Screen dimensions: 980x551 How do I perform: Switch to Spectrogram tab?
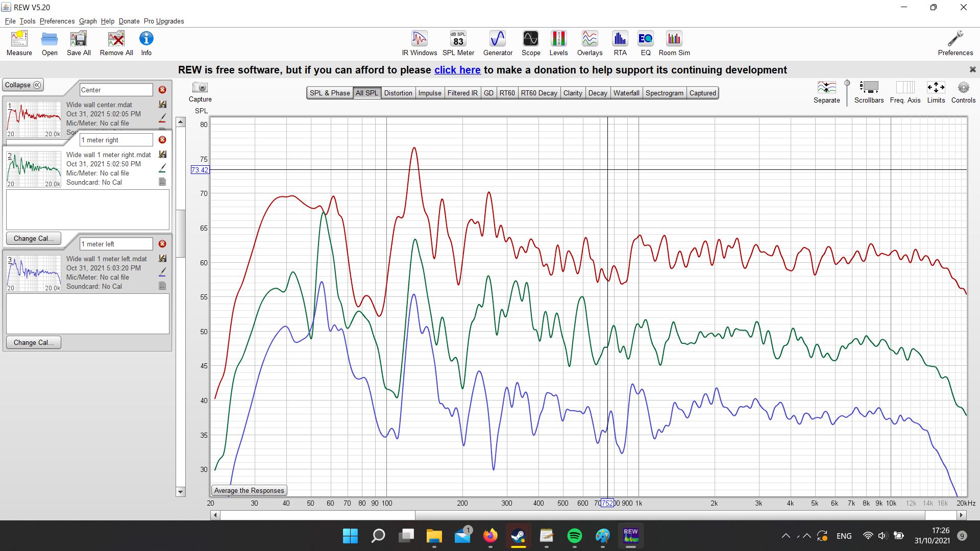tap(664, 93)
